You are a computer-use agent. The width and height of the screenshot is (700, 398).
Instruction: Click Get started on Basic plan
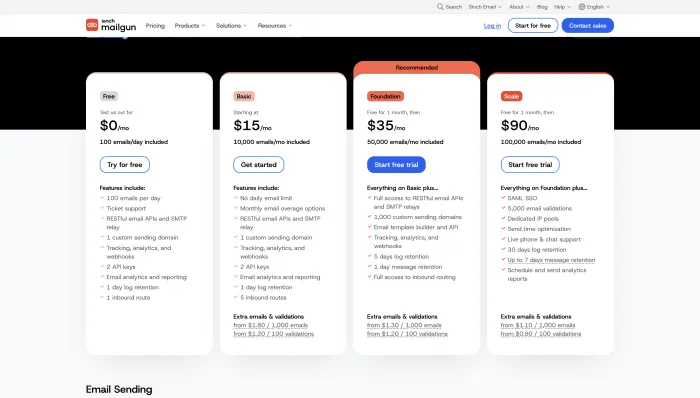(x=258, y=165)
